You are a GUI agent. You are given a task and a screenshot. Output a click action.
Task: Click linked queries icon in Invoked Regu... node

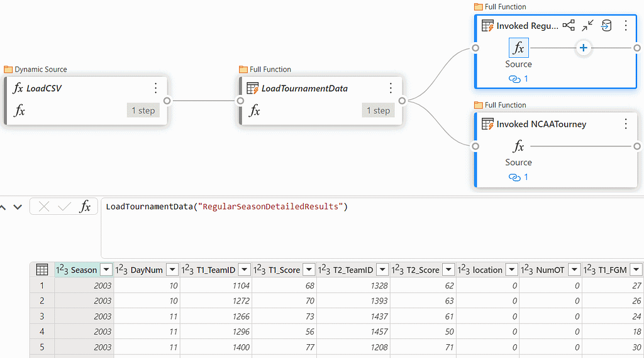coord(514,79)
